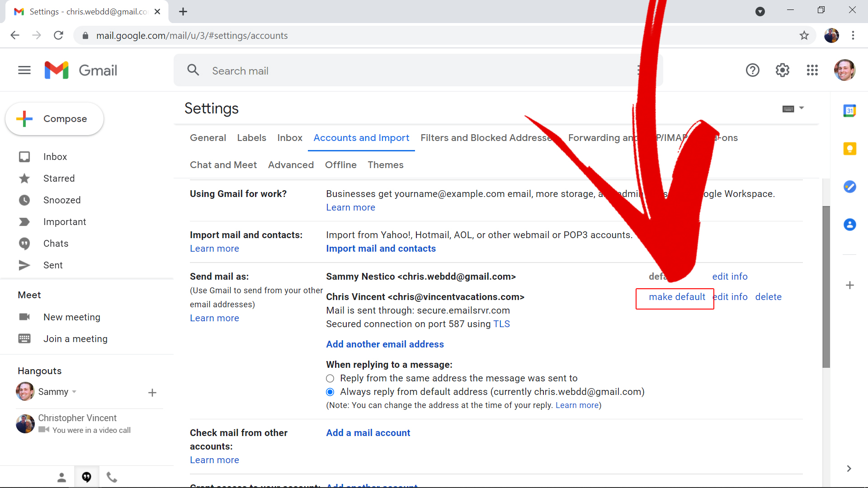This screenshot has height=488, width=868.
Task: Open Google Contacts side panel
Action: [850, 225]
